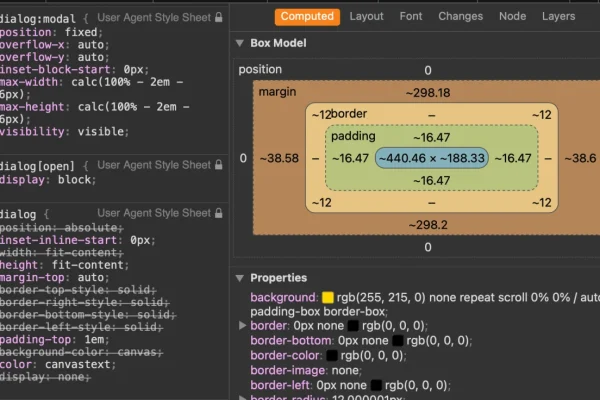Click margin bottom value ~298.2
The image size is (600, 400).
click(428, 225)
